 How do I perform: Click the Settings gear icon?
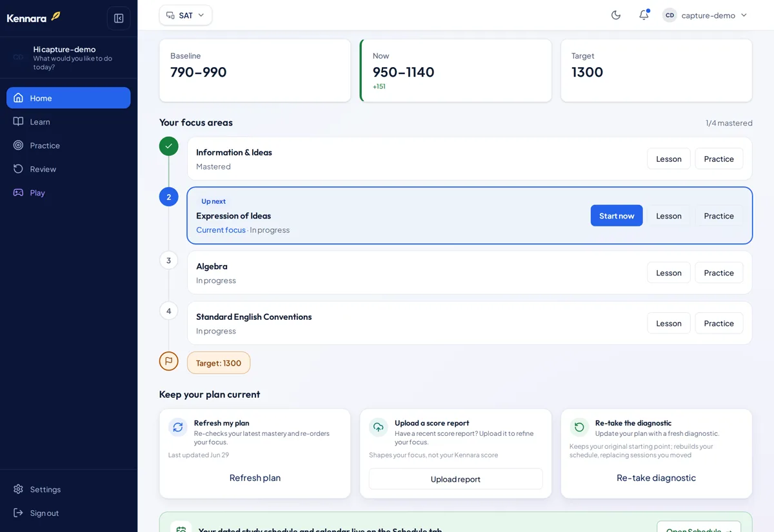click(18, 489)
